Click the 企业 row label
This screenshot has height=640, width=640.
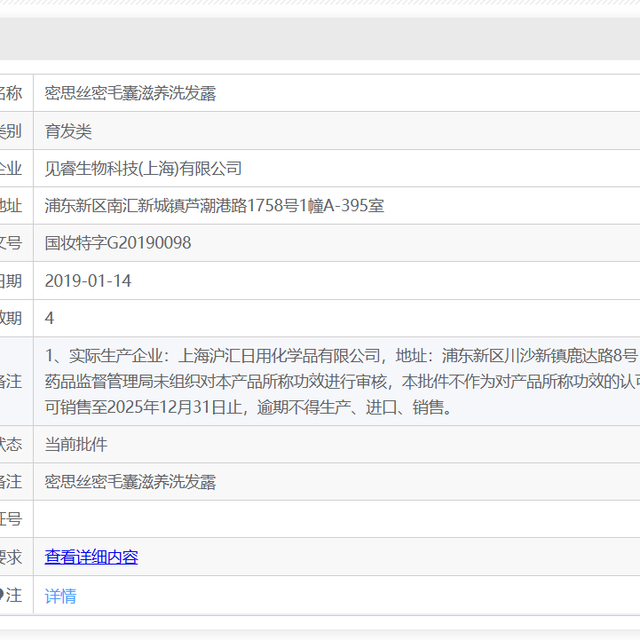click(11, 169)
